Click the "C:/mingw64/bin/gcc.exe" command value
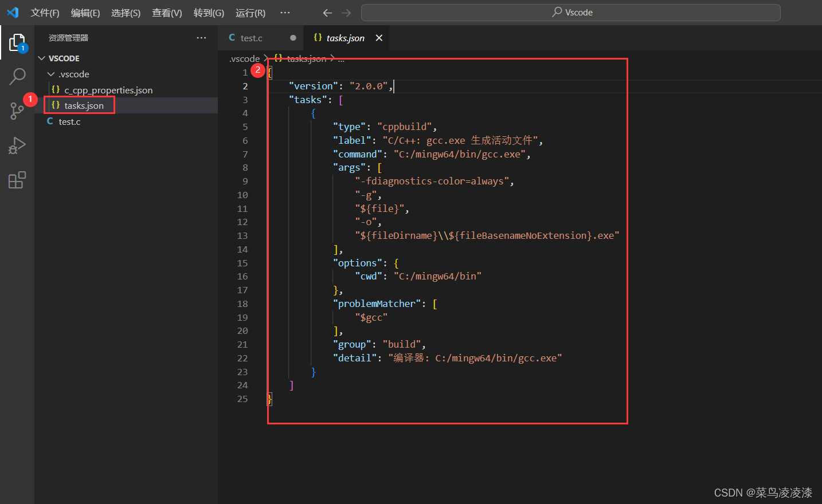This screenshot has width=822, height=504. (x=460, y=154)
